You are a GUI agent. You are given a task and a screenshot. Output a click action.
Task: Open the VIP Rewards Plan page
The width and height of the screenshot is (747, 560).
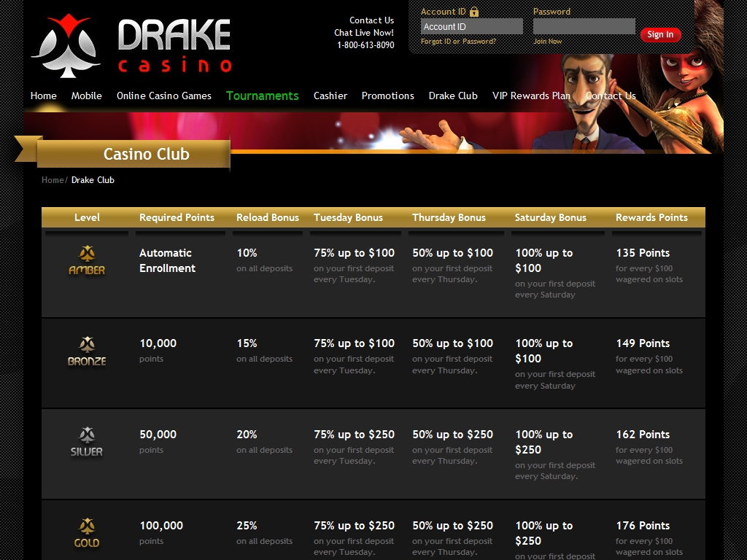tap(531, 96)
